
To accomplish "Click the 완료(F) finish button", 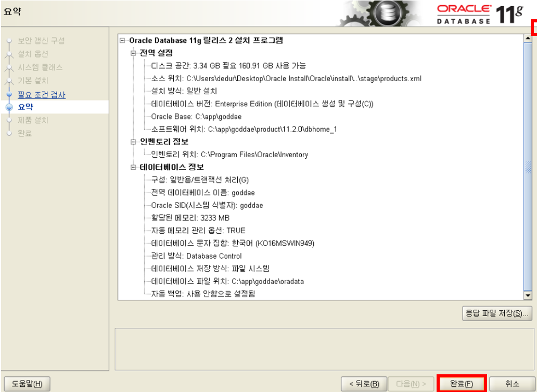I will click(x=462, y=384).
